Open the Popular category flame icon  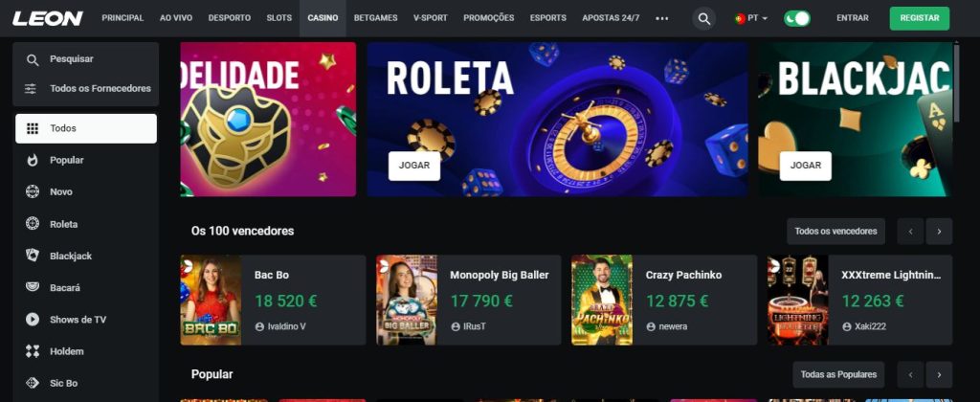point(33,160)
